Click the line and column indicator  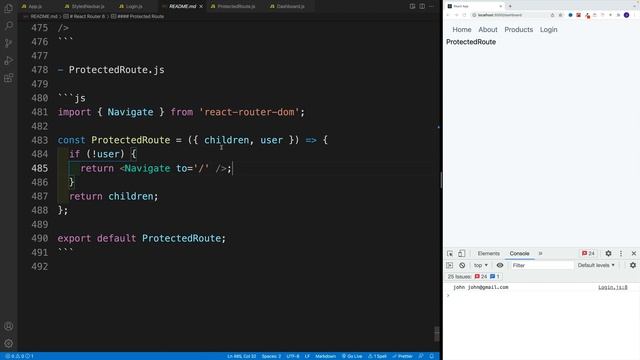click(x=242, y=356)
